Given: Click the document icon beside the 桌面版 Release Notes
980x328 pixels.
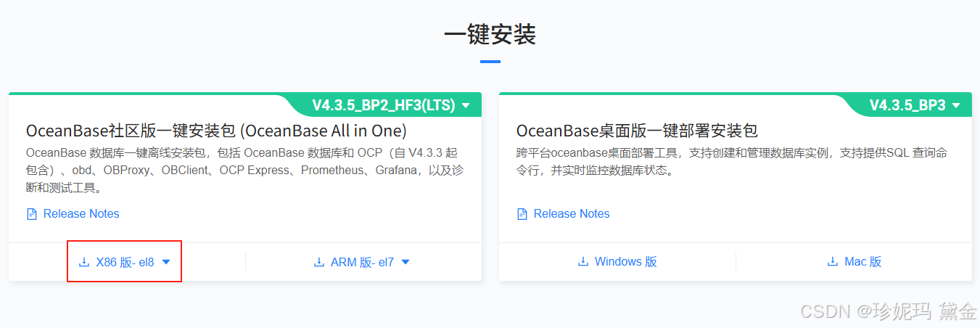Looking at the screenshot, I should (x=522, y=214).
